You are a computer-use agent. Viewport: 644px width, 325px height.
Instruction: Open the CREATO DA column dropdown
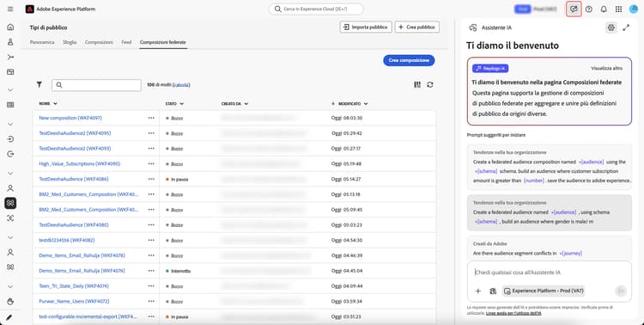tap(234, 104)
